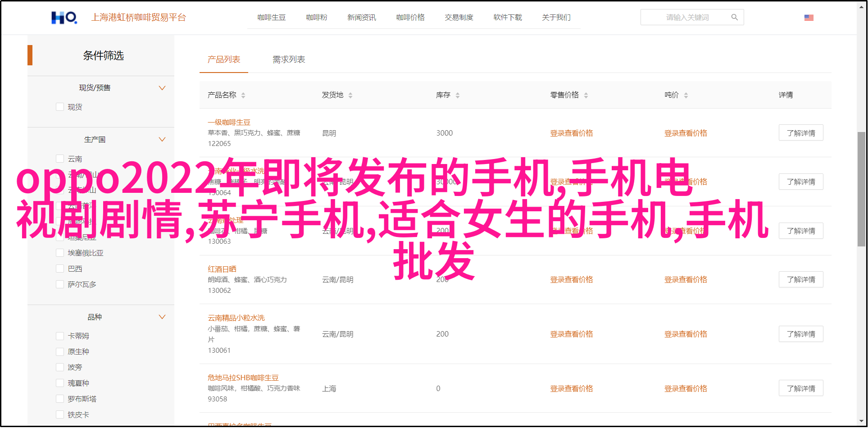Open the 关于我们 menu
Screen dimensions: 868x428
pyautogui.click(x=556, y=18)
